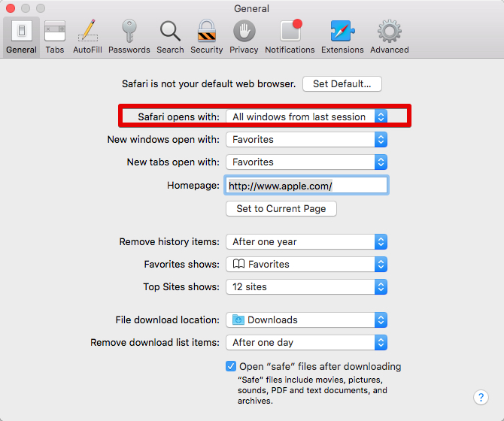504x421 pixels.
Task: Open the New tabs open with dropdown
Action: [306, 162]
